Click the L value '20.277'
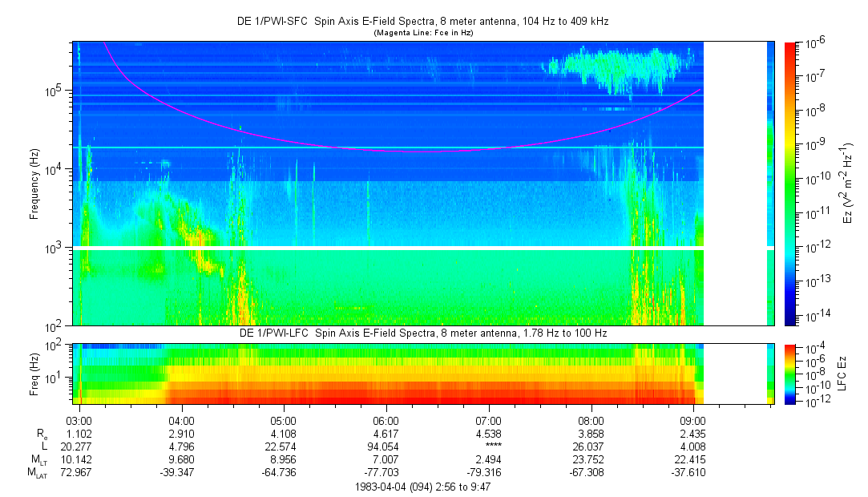Image resolution: width=868 pixels, height=497 pixels. [78, 446]
